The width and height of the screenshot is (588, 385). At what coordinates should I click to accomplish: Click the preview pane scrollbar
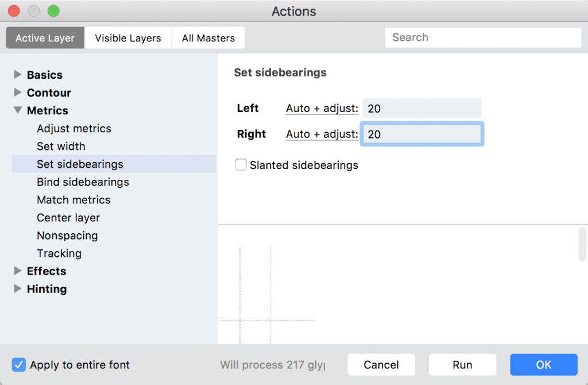[x=582, y=244]
